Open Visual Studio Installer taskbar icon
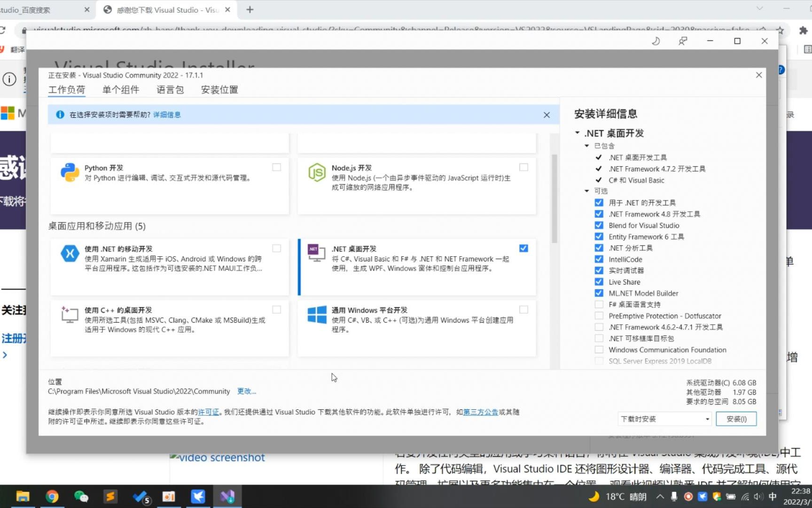The image size is (812, 508). coord(227,497)
